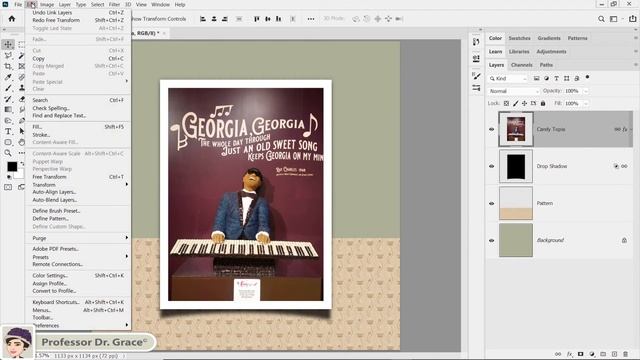Align top edges in options bar

tap(256, 19)
